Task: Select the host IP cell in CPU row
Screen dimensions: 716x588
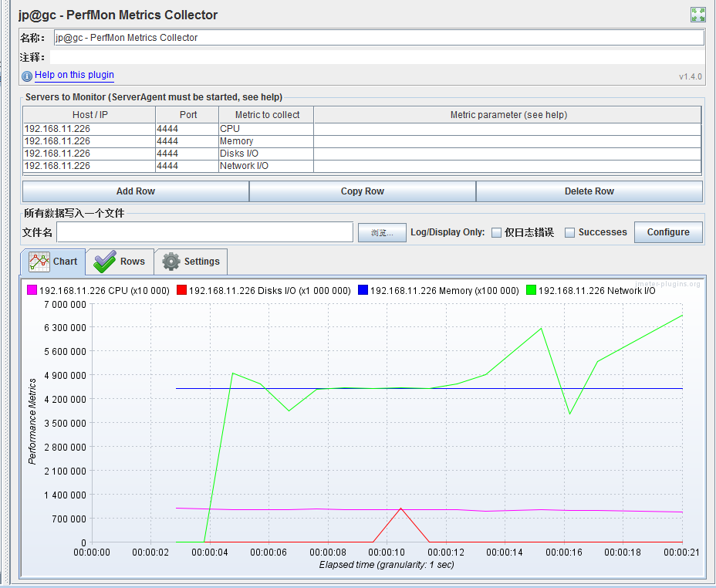Action: click(x=89, y=129)
